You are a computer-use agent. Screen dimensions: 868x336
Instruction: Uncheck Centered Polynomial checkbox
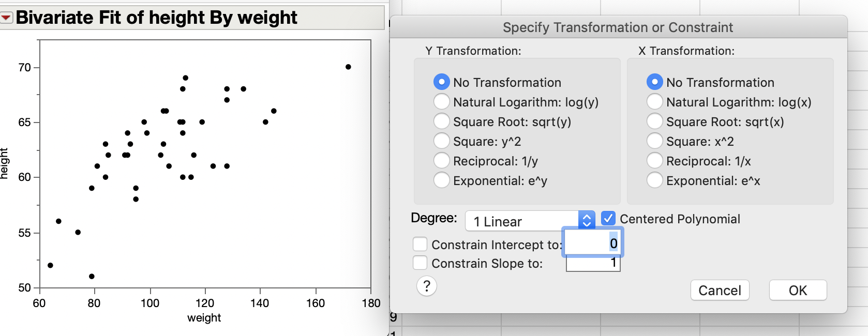pos(608,219)
